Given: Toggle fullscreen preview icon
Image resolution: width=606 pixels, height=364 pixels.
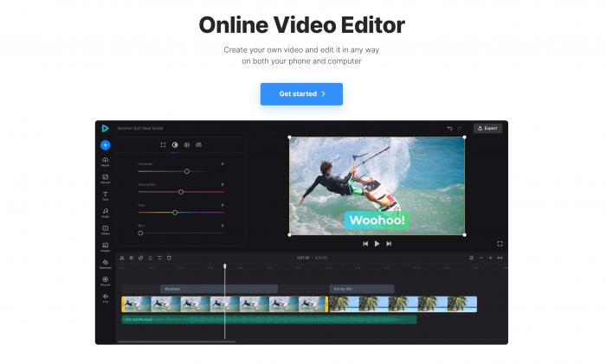Looking at the screenshot, I should point(500,244).
